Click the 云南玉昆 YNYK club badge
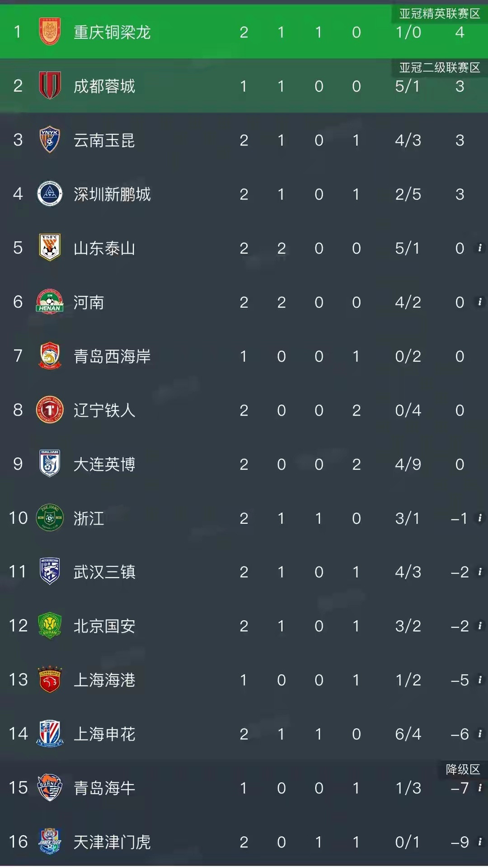Screen dimensions: 488x868 (49, 140)
